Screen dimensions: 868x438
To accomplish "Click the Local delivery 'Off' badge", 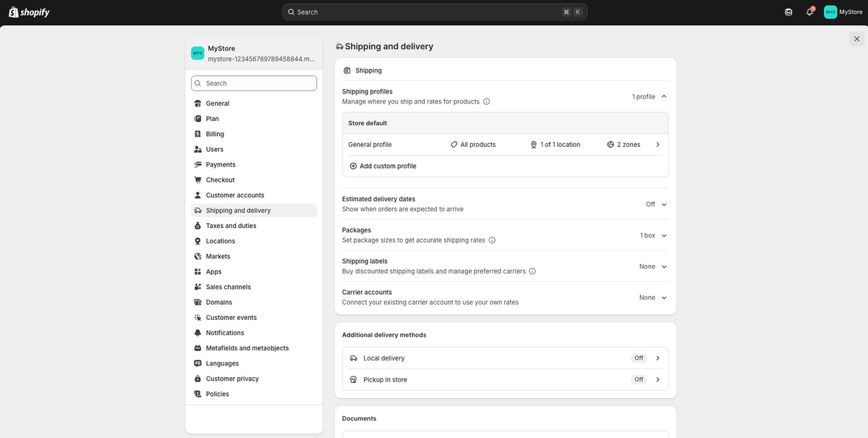I will [x=639, y=358].
